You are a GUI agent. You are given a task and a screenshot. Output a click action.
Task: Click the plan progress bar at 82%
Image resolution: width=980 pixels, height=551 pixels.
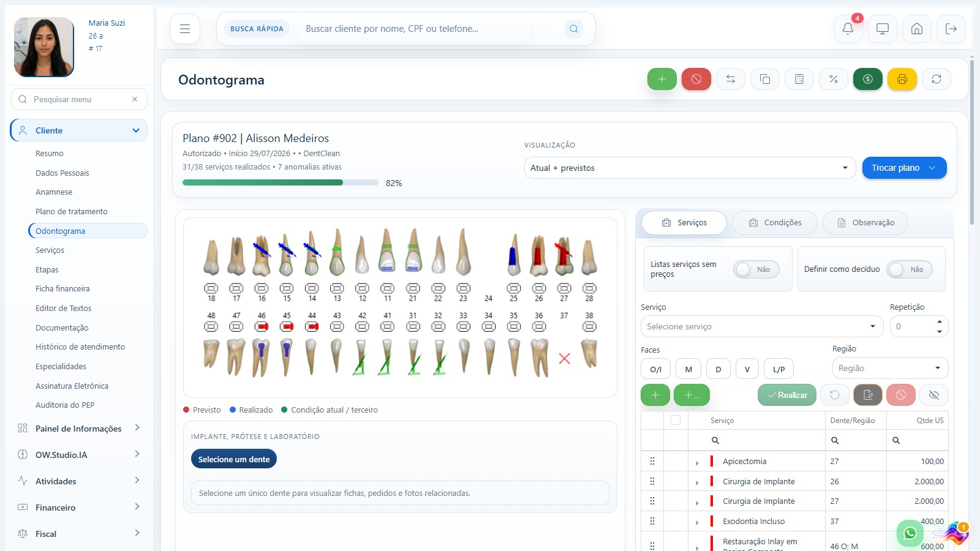click(x=281, y=182)
